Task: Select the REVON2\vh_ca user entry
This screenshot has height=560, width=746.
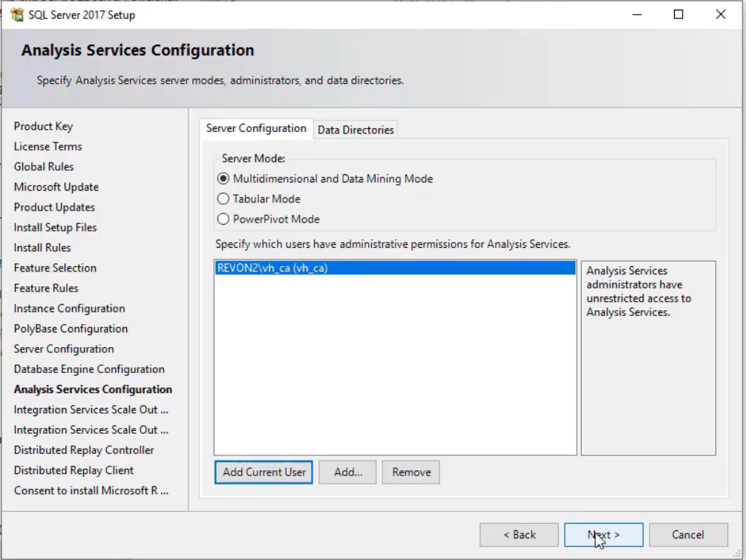Action: [x=395, y=268]
